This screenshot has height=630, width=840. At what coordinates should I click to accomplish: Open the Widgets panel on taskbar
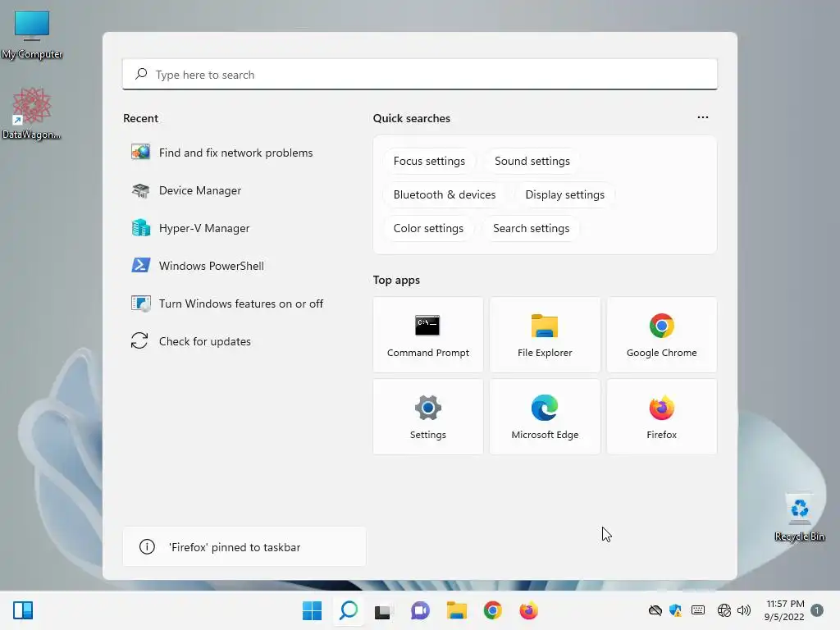coord(23,610)
